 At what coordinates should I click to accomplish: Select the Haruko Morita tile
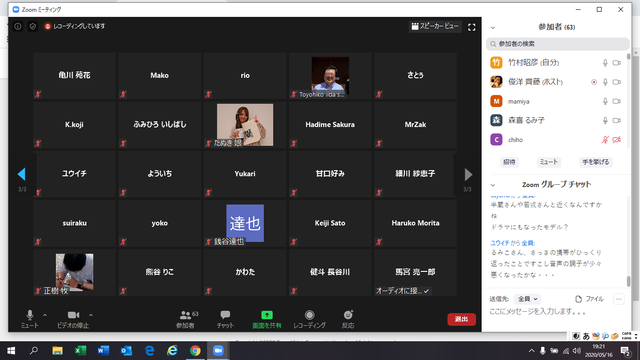click(415, 223)
